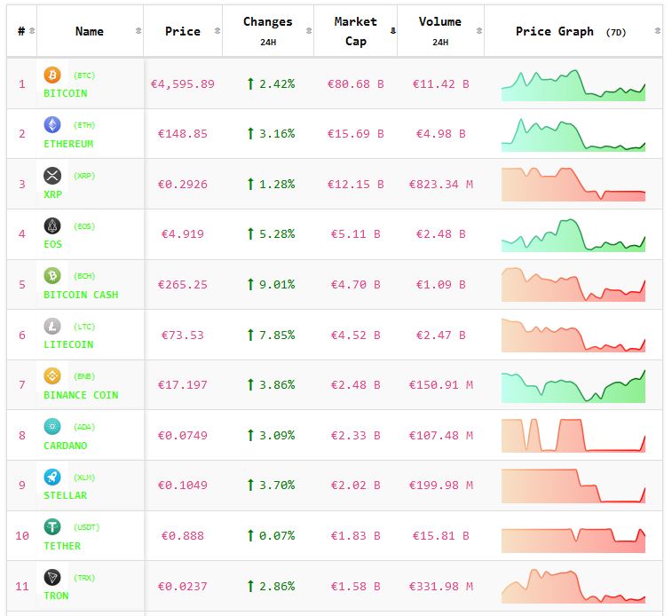Screen dimensions: 672x616
Task: Click the Ethereum logo icon
Action: click(52, 125)
